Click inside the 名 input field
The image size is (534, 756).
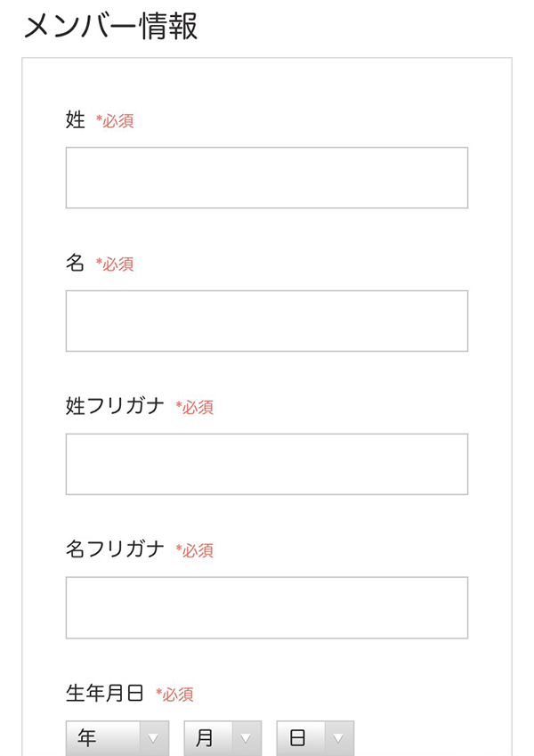point(265,321)
